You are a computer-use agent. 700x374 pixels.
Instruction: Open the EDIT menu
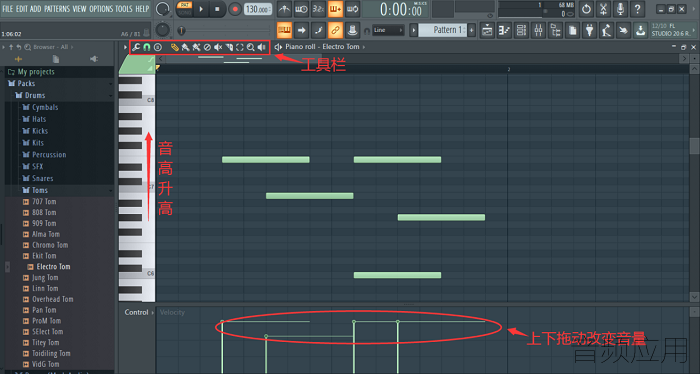(21, 9)
